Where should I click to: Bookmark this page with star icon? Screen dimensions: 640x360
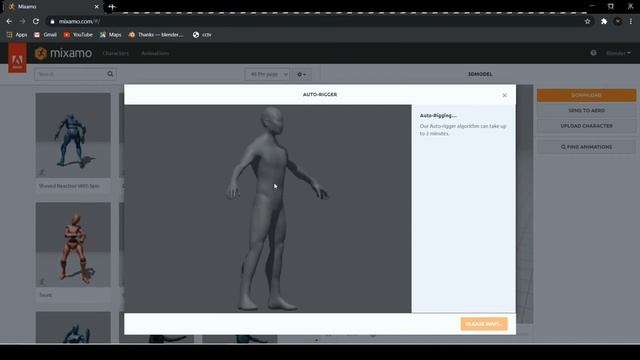pos(587,21)
